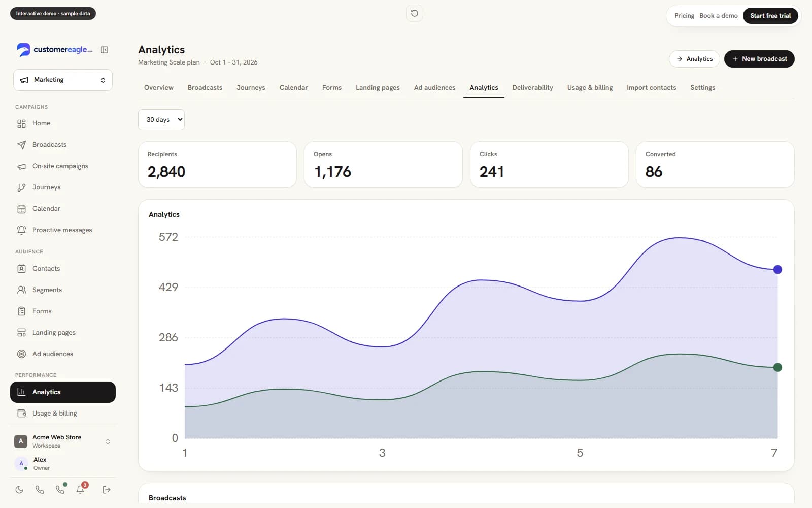812x508 pixels.
Task: Collapse the sidebar with the panel icon
Action: coord(105,50)
